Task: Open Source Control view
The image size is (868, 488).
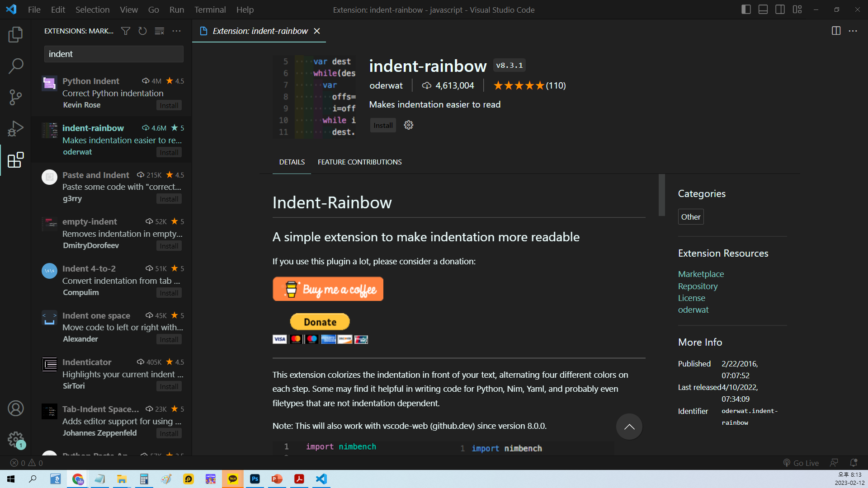Action: point(15,97)
